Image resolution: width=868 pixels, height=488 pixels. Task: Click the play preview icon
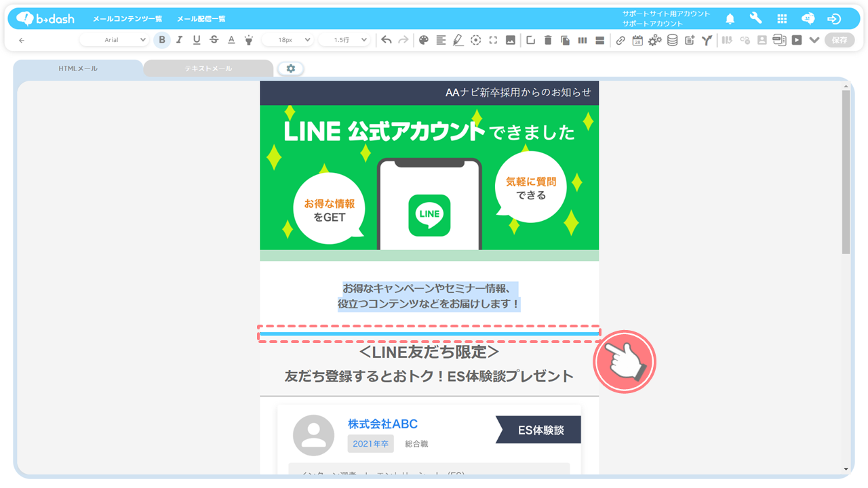(797, 40)
